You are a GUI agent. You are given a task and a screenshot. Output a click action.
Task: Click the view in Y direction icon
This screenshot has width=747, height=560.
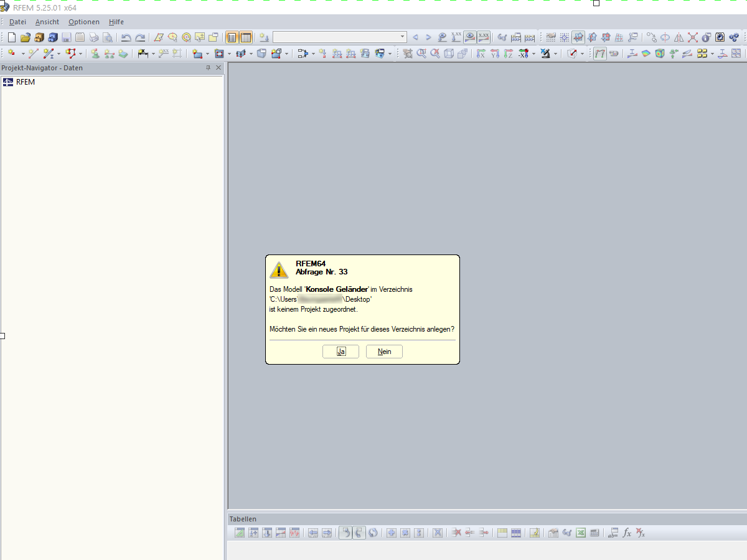point(494,54)
